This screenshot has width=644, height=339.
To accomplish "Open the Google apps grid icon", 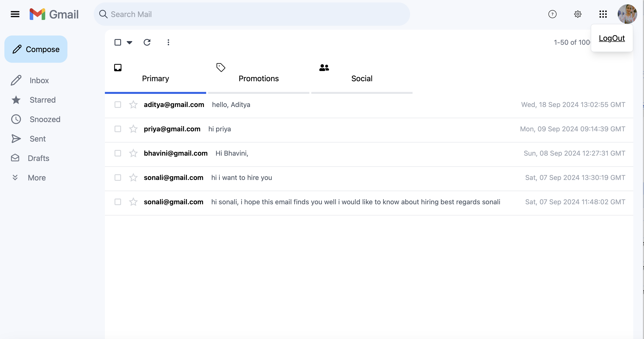I will click(x=603, y=14).
